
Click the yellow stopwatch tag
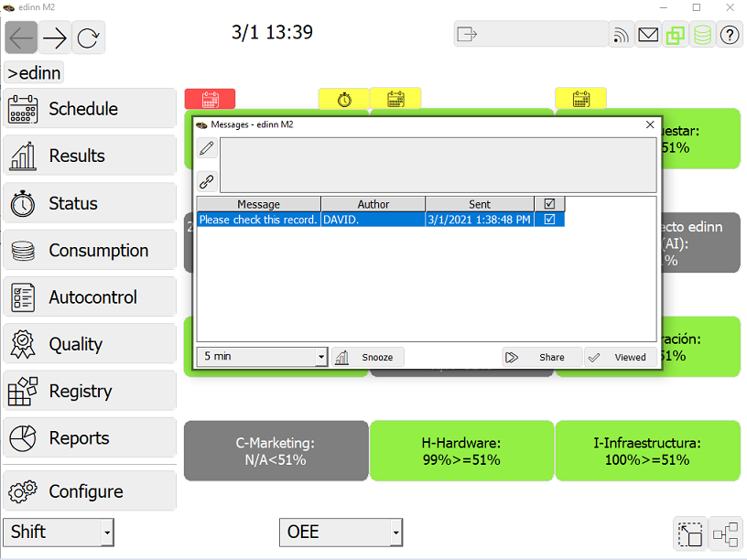pyautogui.click(x=344, y=99)
